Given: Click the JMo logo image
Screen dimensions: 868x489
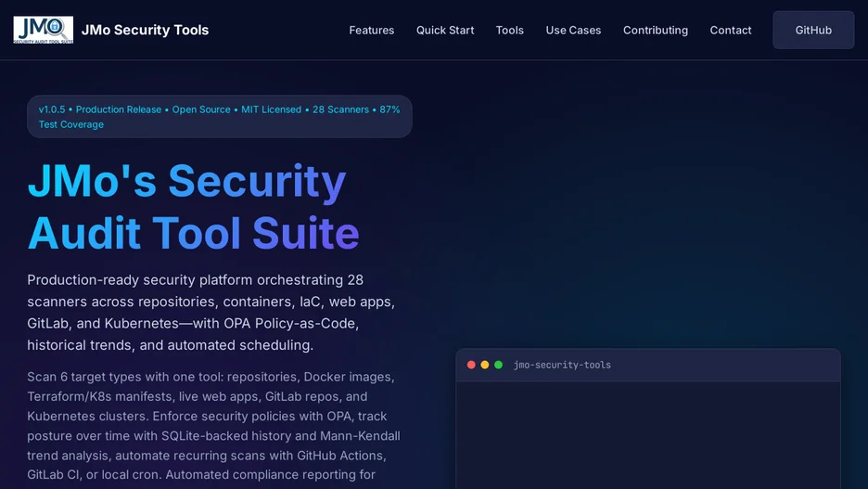Looking at the screenshot, I should pyautogui.click(x=44, y=30).
